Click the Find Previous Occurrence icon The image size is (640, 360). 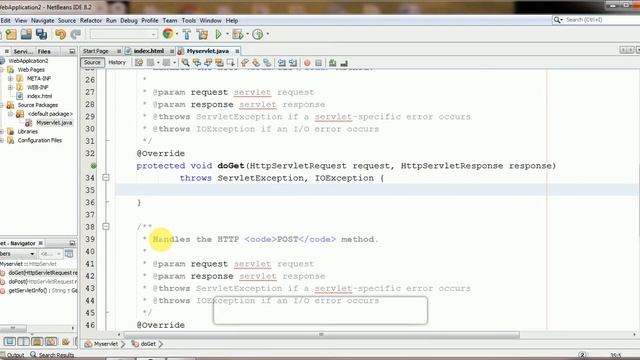[x=197, y=63]
